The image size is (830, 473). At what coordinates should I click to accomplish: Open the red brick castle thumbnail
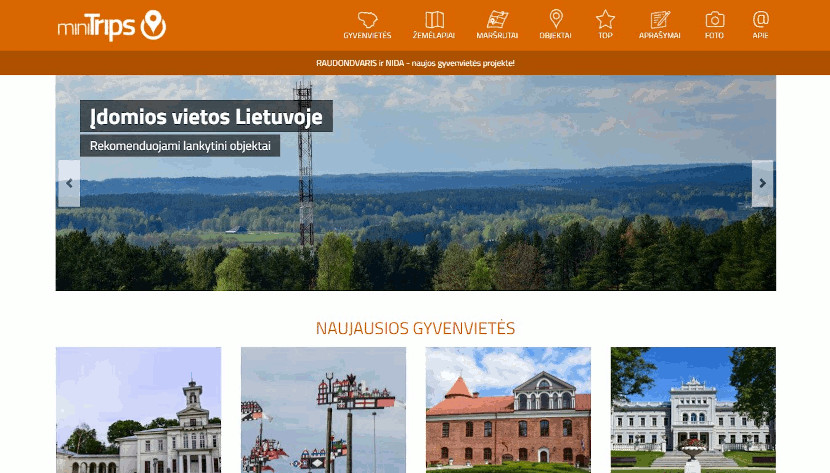click(x=508, y=410)
